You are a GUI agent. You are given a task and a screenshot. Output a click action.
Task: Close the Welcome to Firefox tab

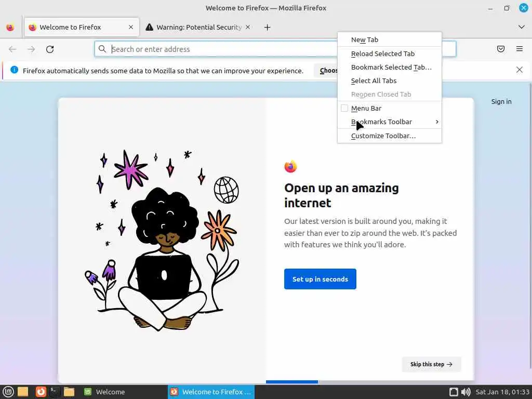click(x=131, y=27)
